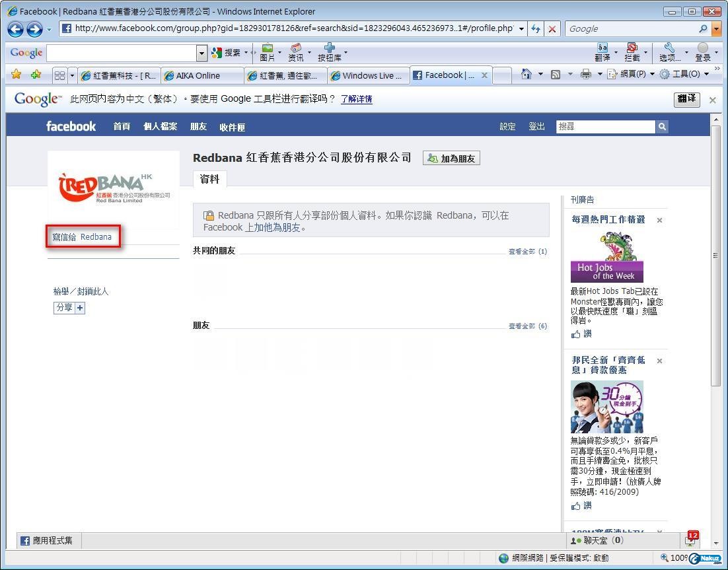Switch to the 紅香蕉科技 tab

[118, 75]
